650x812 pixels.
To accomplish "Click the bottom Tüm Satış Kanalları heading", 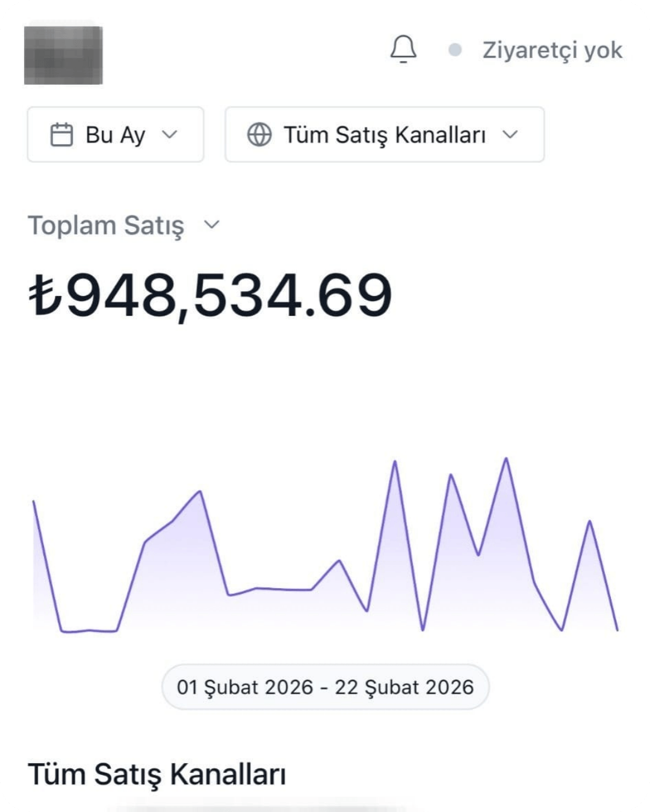I will point(156,774).
